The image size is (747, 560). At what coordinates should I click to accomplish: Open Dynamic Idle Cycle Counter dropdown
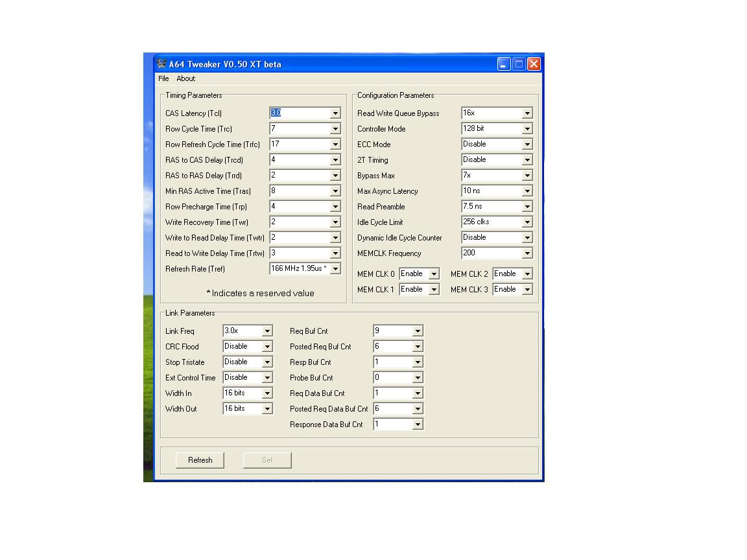[527, 238]
